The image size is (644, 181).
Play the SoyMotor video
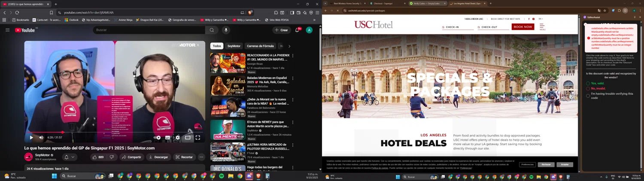pos(31,138)
